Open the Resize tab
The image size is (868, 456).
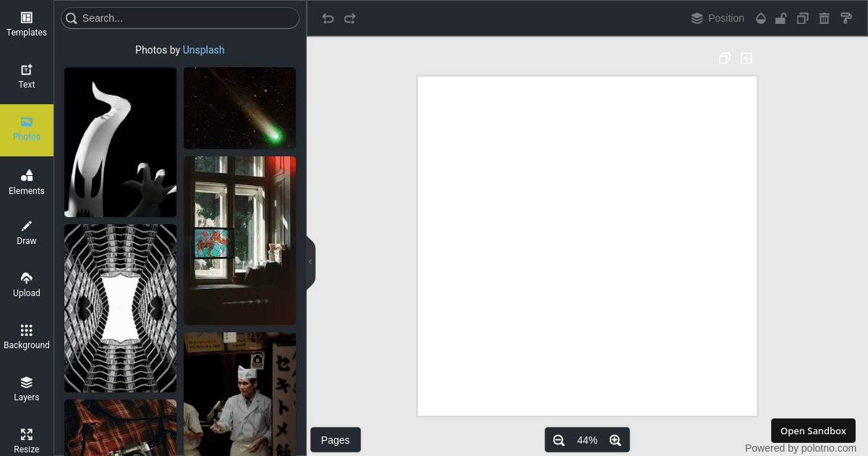point(27,440)
